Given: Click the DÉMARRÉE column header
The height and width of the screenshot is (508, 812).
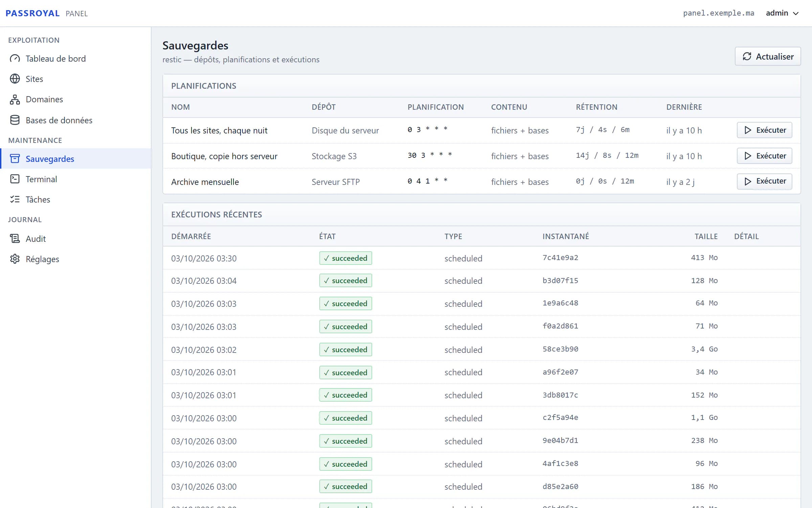Looking at the screenshot, I should click(191, 236).
